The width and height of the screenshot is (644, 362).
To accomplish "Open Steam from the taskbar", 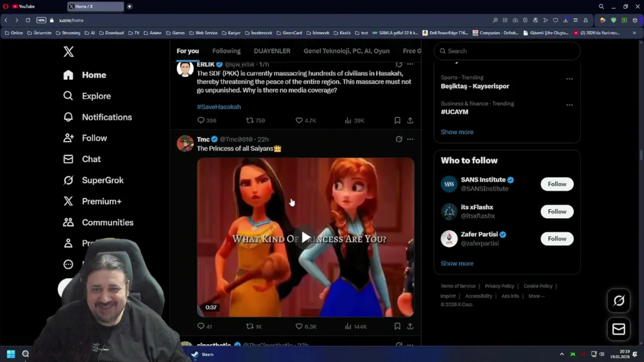I will pyautogui.click(x=203, y=354).
